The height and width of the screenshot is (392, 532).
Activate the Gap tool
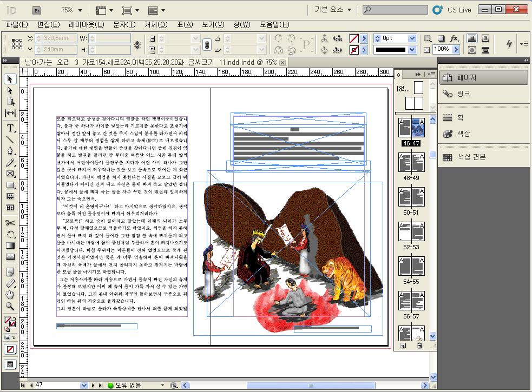(10, 113)
